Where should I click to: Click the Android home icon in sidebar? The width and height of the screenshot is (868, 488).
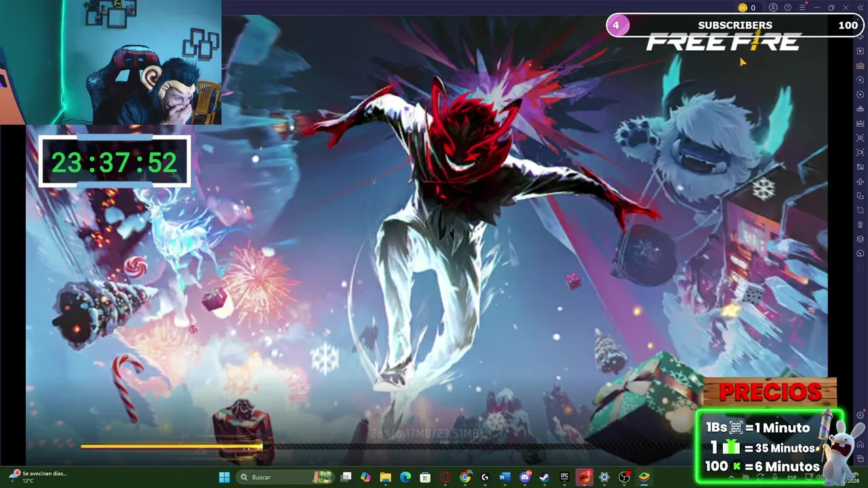tap(861, 445)
